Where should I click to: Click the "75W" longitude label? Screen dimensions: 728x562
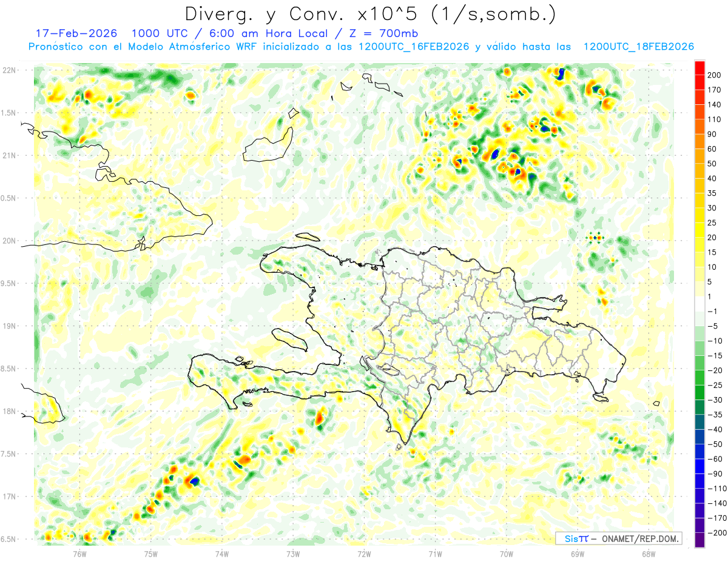151,554
